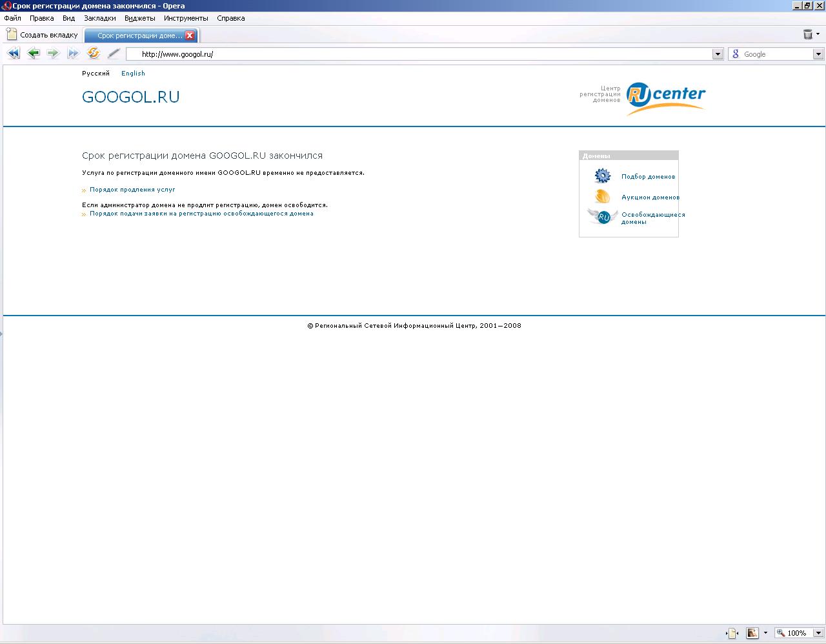Reload the page with the orange refresh icon
This screenshot has height=644, width=826.
tap(94, 54)
